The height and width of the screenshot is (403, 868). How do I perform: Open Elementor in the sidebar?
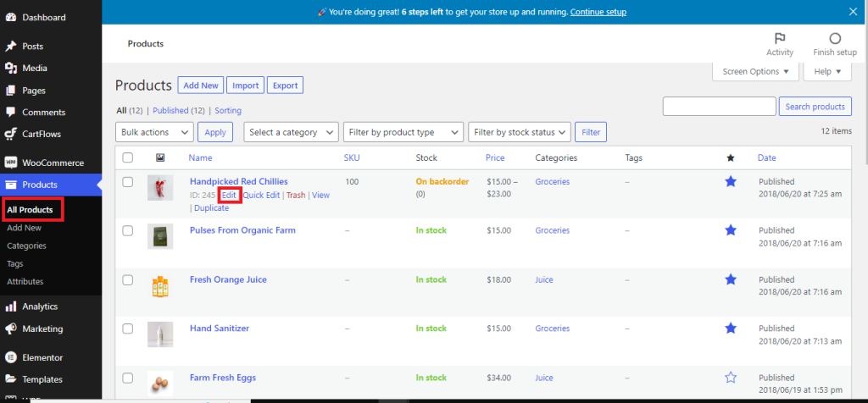[x=42, y=357]
